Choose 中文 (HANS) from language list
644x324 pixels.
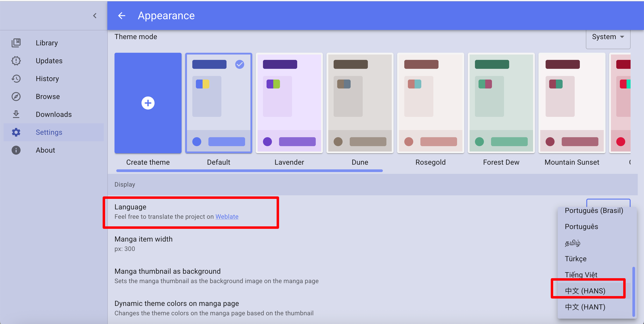coord(585,291)
